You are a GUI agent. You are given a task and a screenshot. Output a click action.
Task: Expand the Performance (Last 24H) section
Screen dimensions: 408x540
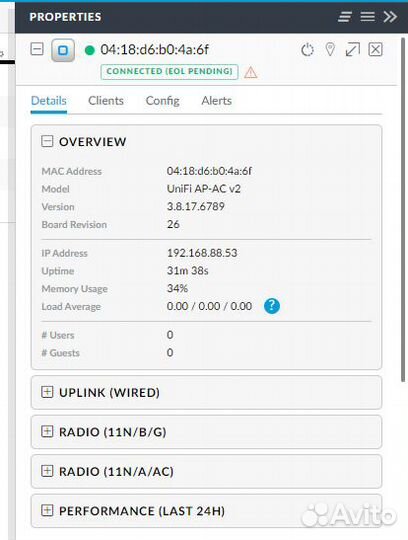[x=47, y=510]
